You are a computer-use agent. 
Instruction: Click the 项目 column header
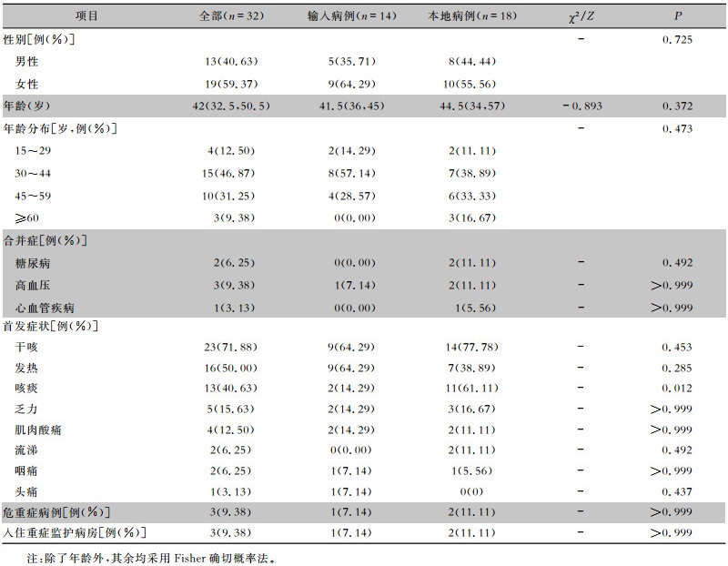(86, 15)
